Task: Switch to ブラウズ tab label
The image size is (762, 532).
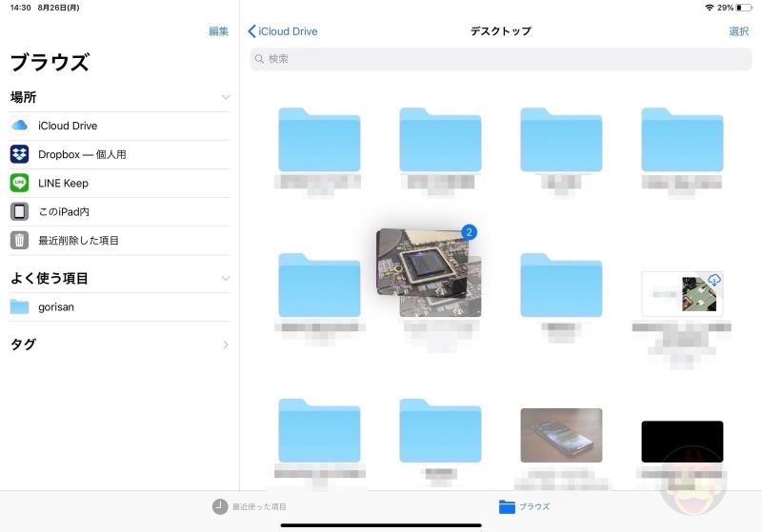Action: point(534,506)
